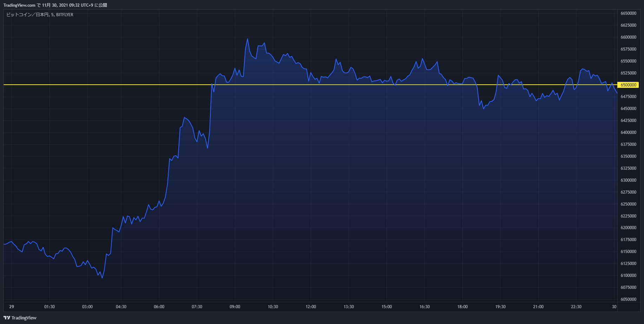Click the 16:30 time axis label
The width and height of the screenshot is (644, 324).
point(425,307)
